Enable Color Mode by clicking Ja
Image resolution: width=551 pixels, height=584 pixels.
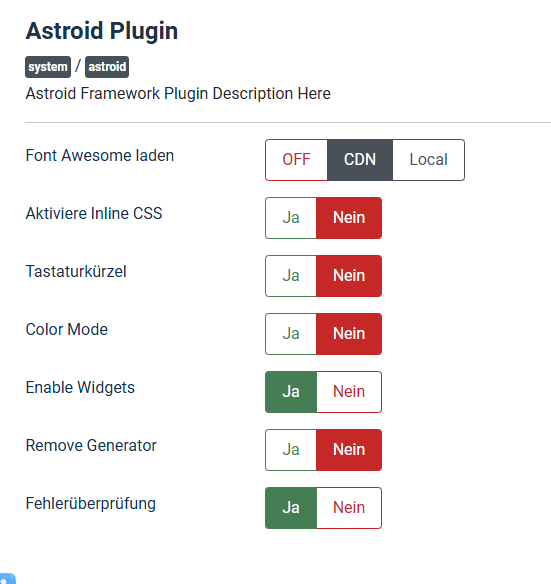pos(291,334)
